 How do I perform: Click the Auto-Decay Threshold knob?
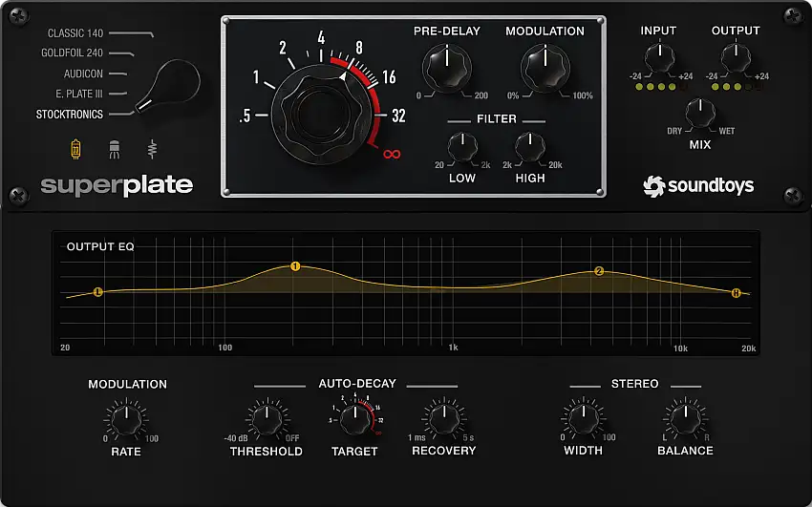(267, 419)
